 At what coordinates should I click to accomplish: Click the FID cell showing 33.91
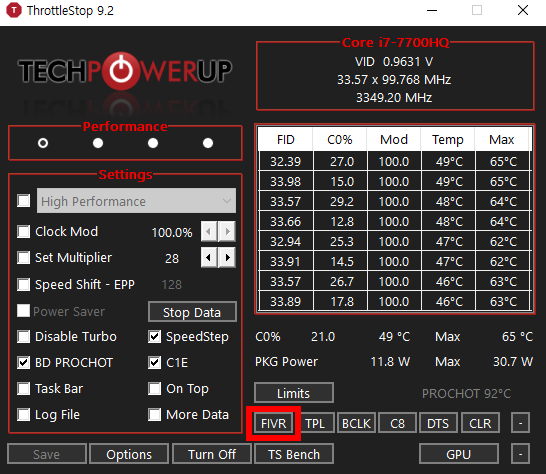tap(286, 261)
